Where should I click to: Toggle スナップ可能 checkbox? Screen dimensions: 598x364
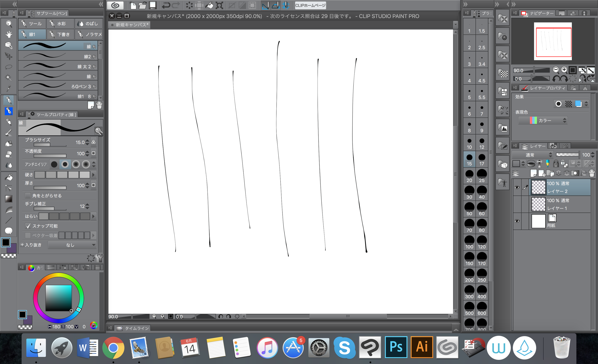click(x=28, y=226)
